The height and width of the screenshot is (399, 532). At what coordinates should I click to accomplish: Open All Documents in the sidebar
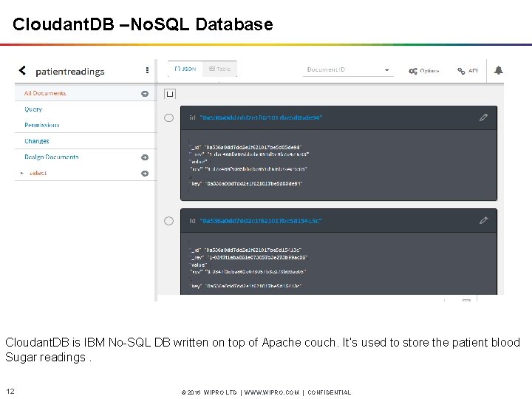(45, 93)
